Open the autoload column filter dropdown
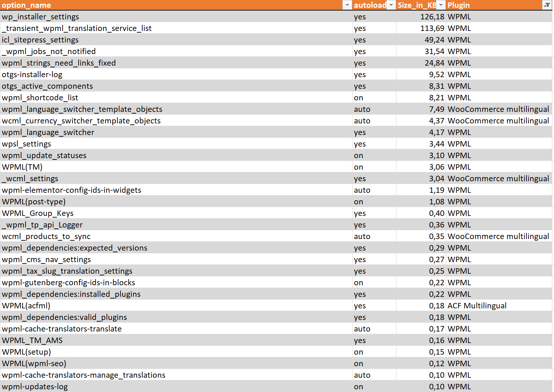 click(391, 5)
